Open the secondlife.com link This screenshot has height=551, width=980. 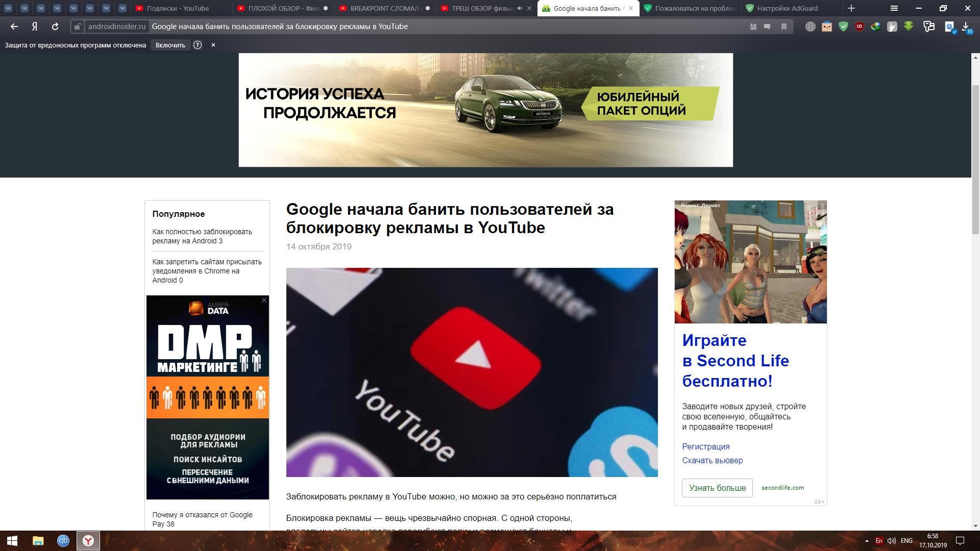tap(782, 488)
